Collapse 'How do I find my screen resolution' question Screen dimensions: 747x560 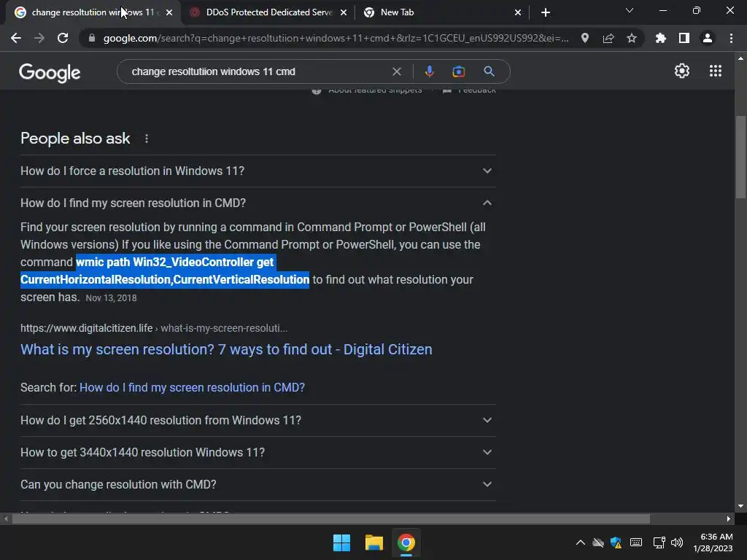click(x=258, y=203)
